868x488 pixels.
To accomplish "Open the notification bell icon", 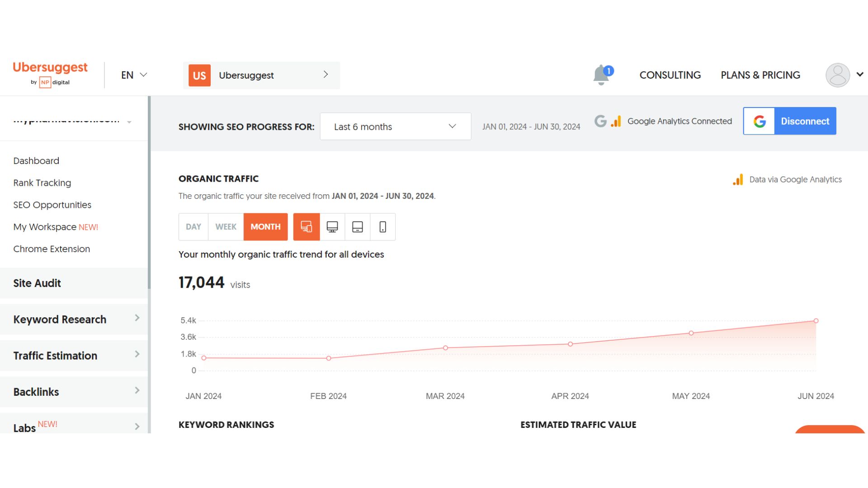I will (601, 75).
